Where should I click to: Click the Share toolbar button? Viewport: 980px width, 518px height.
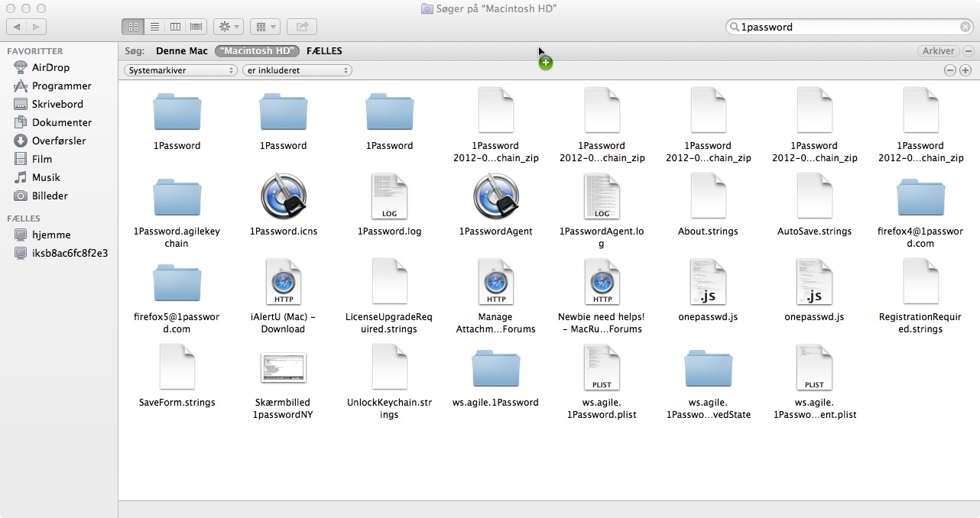[302, 27]
